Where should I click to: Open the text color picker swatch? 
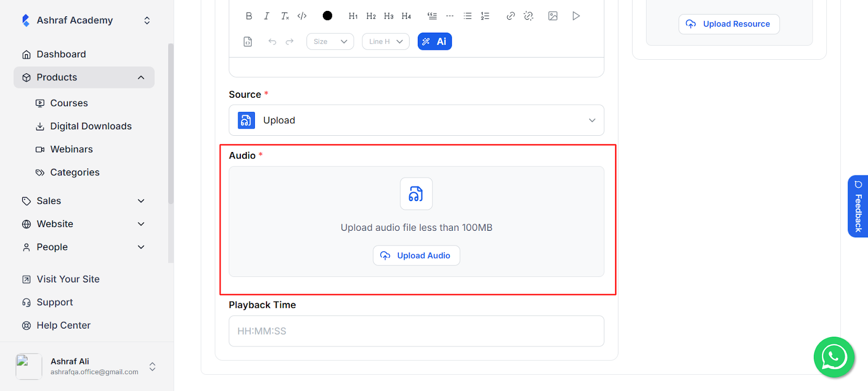point(327,16)
